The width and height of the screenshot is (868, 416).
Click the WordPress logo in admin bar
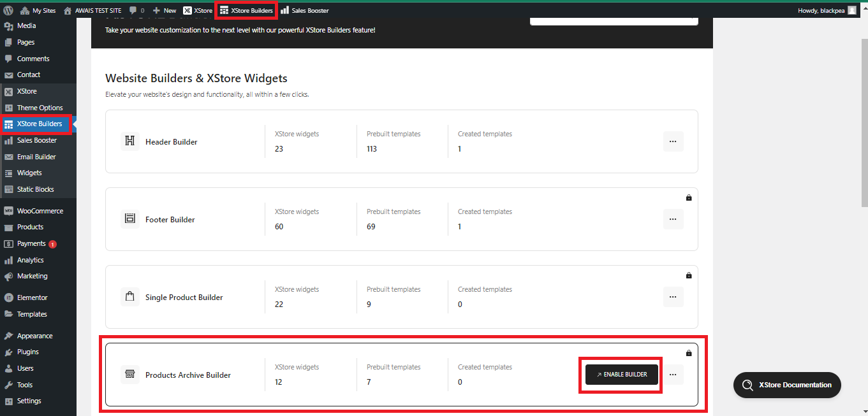click(x=8, y=10)
